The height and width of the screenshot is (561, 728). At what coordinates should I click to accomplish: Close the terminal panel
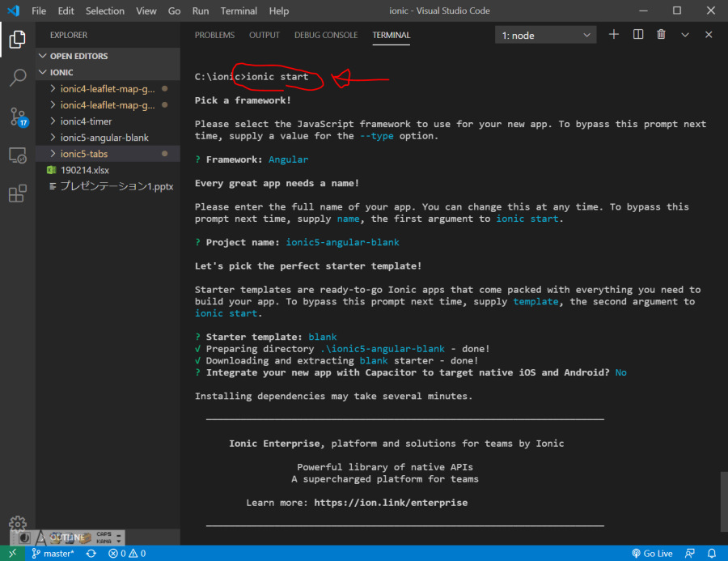709,35
